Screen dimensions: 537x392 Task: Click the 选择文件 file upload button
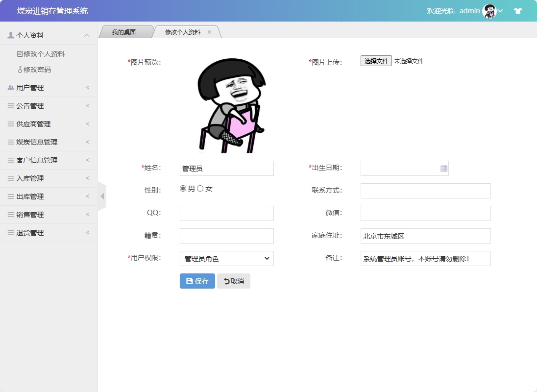click(x=376, y=61)
